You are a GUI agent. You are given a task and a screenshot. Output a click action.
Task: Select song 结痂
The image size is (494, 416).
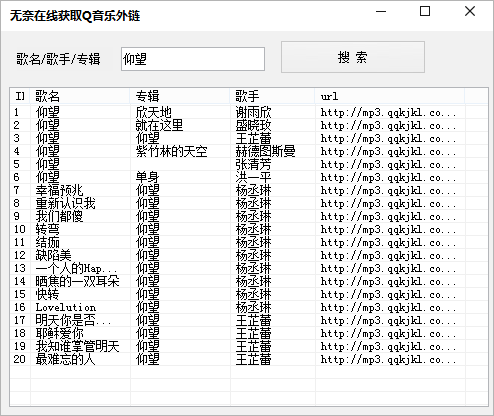tap(47, 243)
